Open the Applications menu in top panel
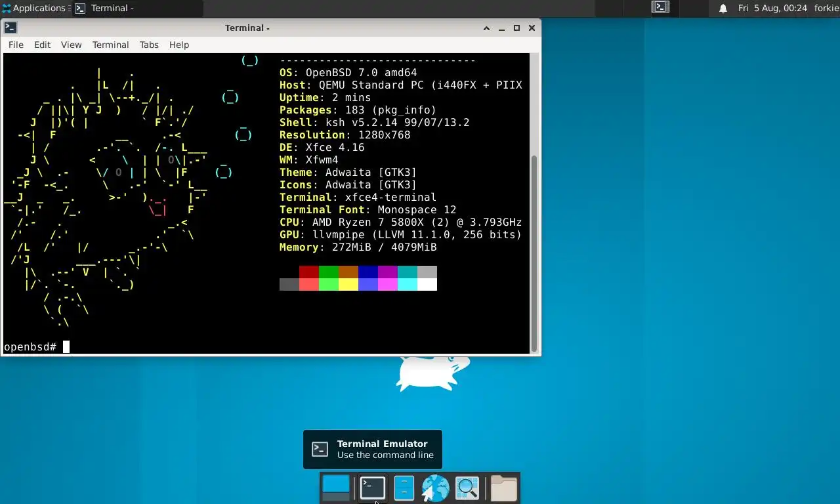This screenshot has height=504, width=840. [35, 9]
